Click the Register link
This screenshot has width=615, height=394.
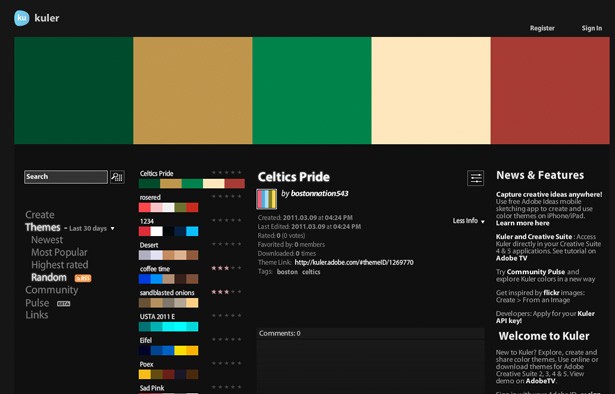point(542,28)
